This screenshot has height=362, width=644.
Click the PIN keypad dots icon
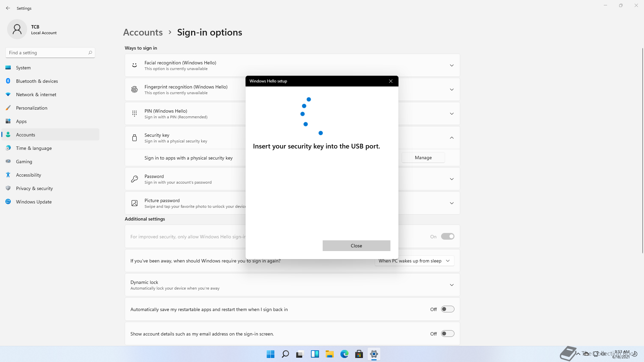[x=135, y=114]
